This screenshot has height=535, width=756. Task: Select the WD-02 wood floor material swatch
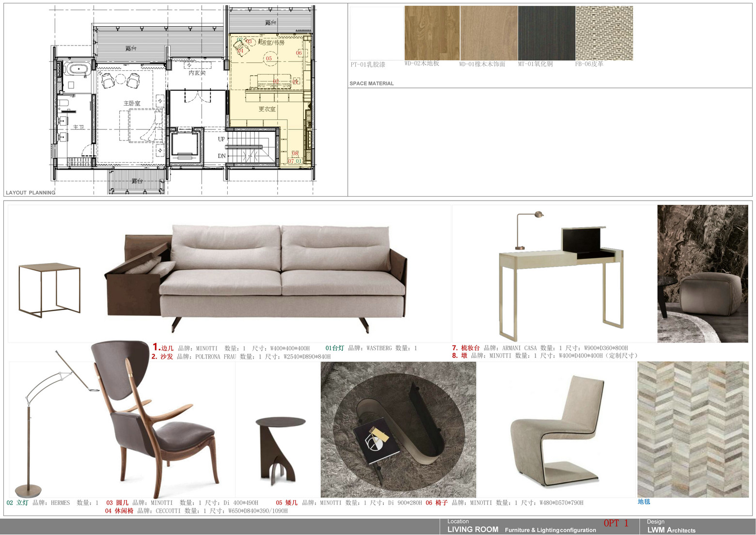coord(431,33)
